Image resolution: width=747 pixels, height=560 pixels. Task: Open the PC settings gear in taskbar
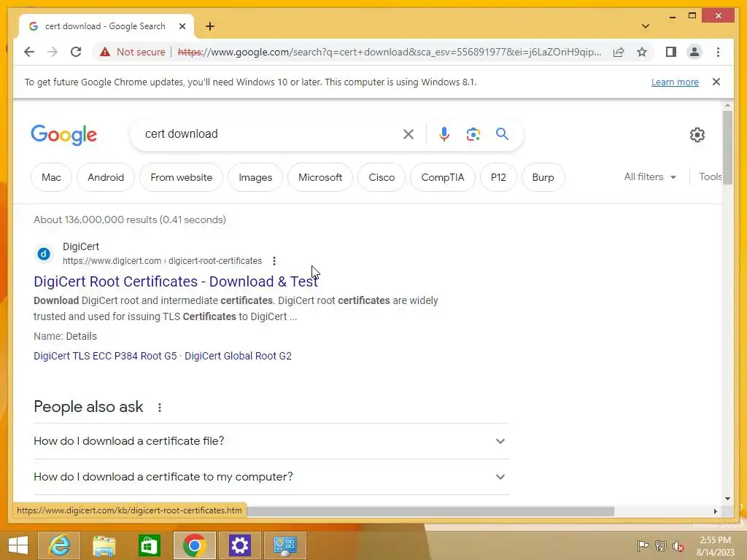(239, 545)
